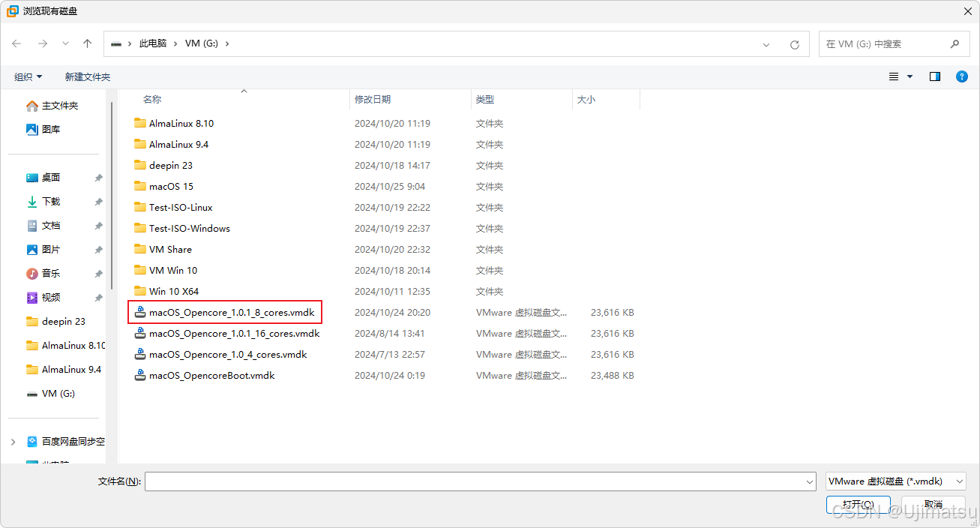The width and height of the screenshot is (980, 528).
Task: Expand the chevron after 此电脑 in address bar
Action: click(176, 43)
